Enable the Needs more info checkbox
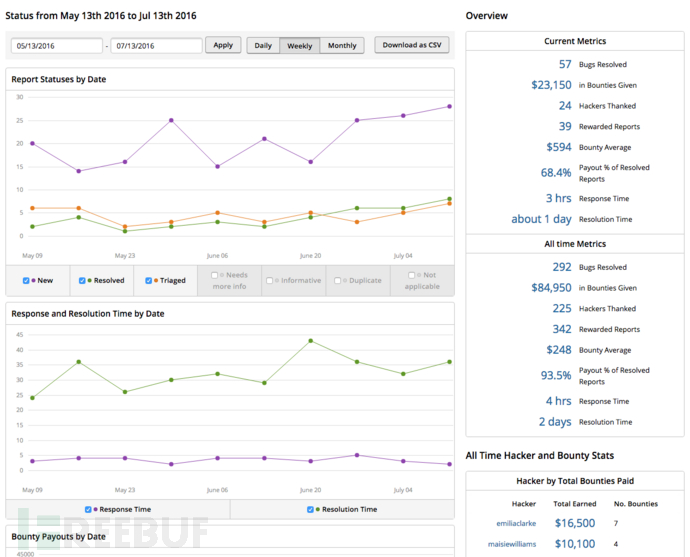 coord(214,275)
